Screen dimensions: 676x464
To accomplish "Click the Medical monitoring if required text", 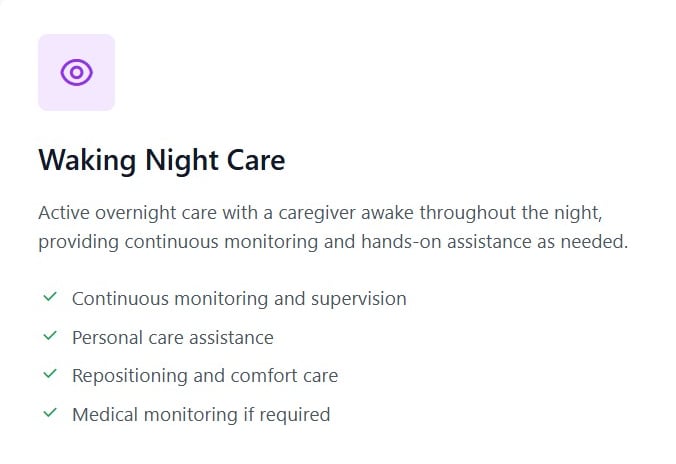I will coord(200,413).
